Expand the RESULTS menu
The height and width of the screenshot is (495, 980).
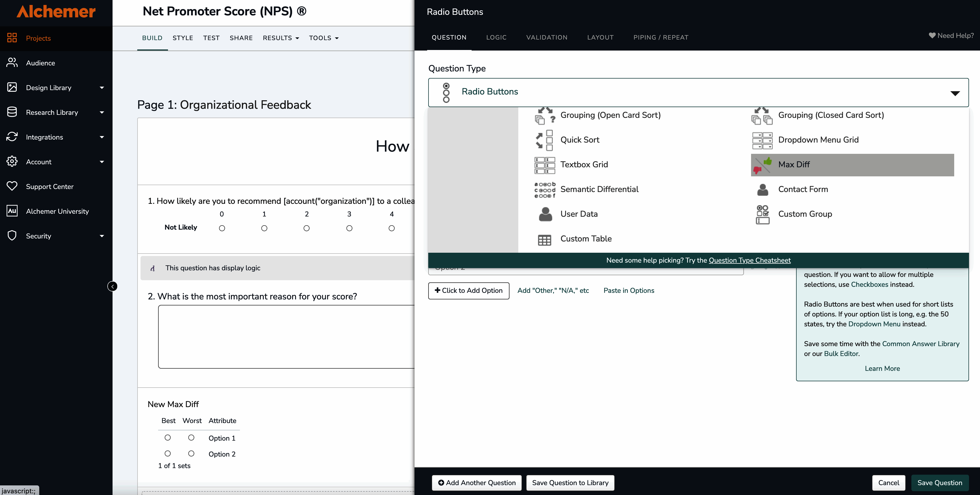point(281,38)
